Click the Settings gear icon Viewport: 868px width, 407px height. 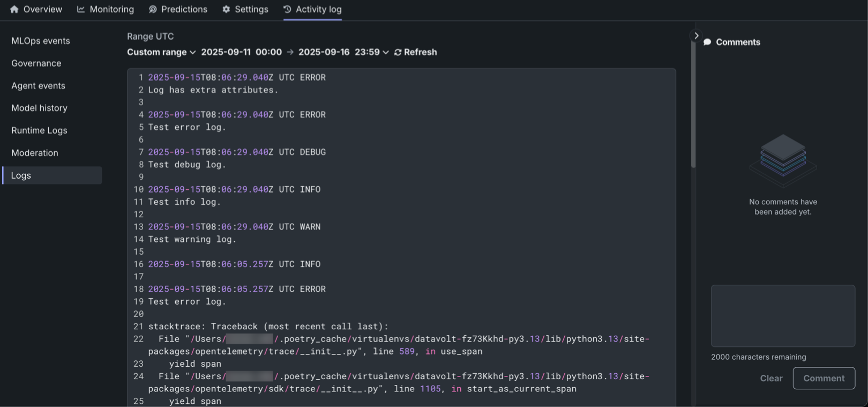(x=226, y=9)
